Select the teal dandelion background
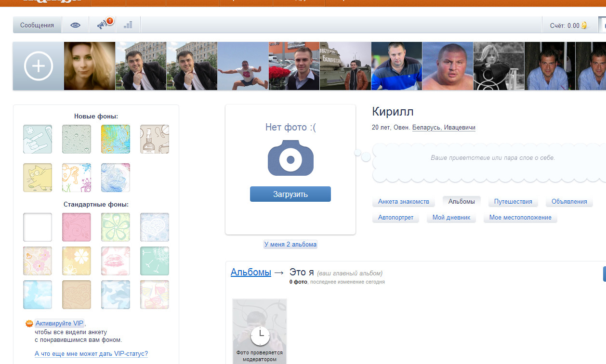This screenshot has width=606, height=364. point(155,261)
